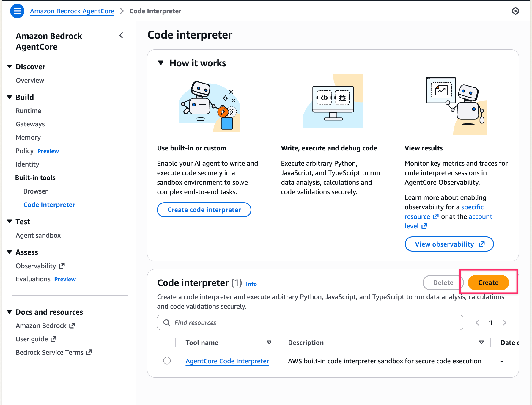This screenshot has height=405, width=532.
Task: Click the hexagon settings icon in header
Action: 515,11
